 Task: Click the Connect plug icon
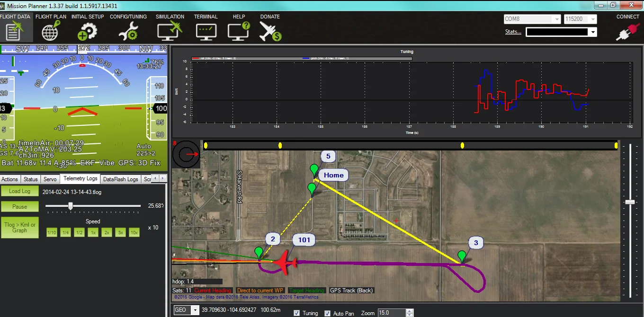pyautogui.click(x=627, y=32)
